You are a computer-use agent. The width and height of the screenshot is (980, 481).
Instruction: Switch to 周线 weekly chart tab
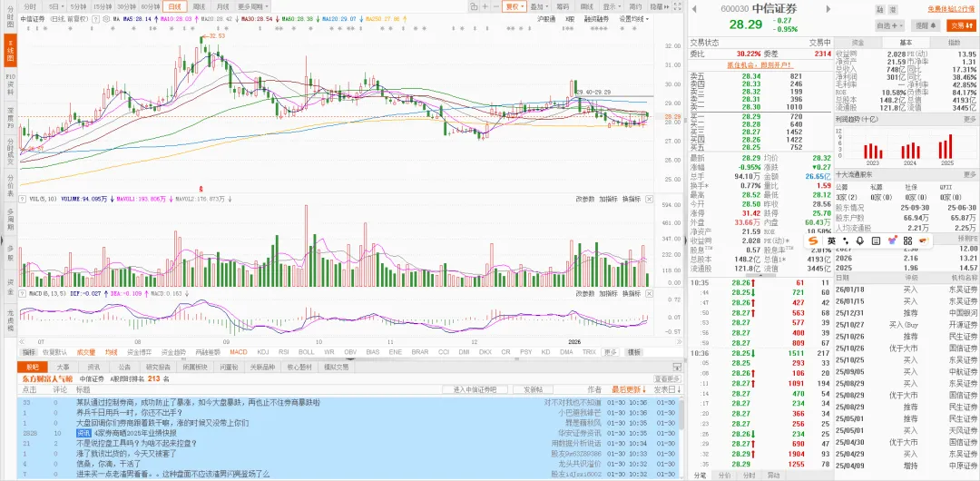pos(199,6)
